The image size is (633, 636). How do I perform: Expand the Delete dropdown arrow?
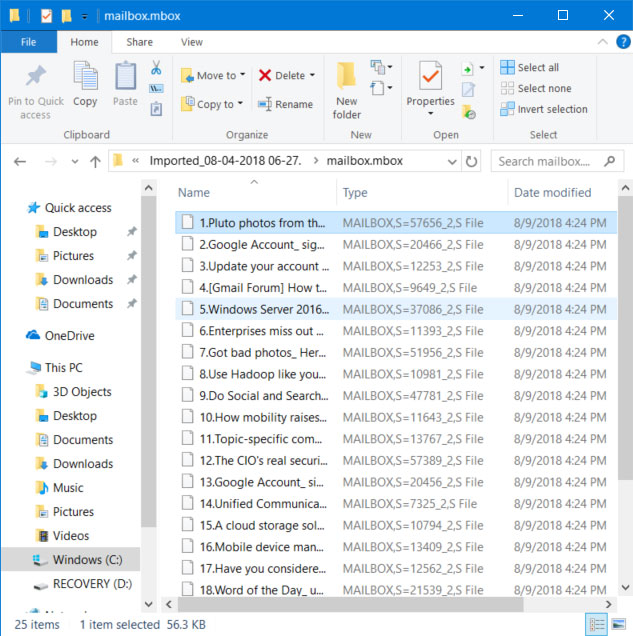point(312,75)
